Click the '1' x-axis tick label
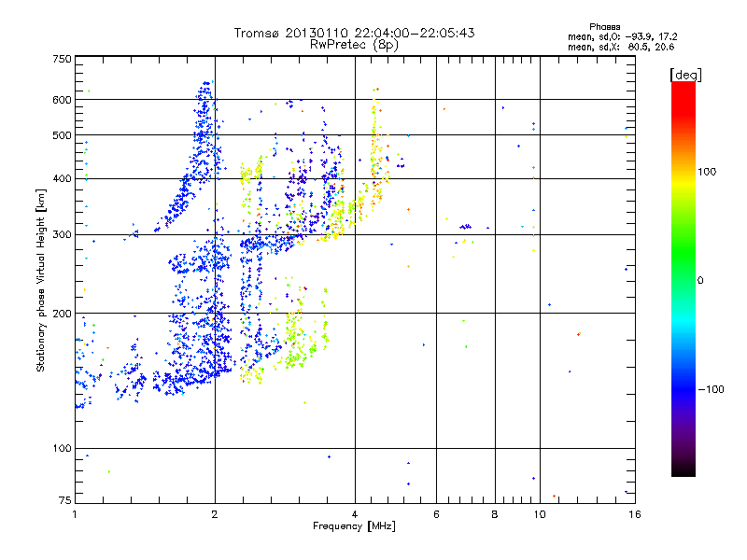Screen dimensions: 747x560 tap(75, 514)
